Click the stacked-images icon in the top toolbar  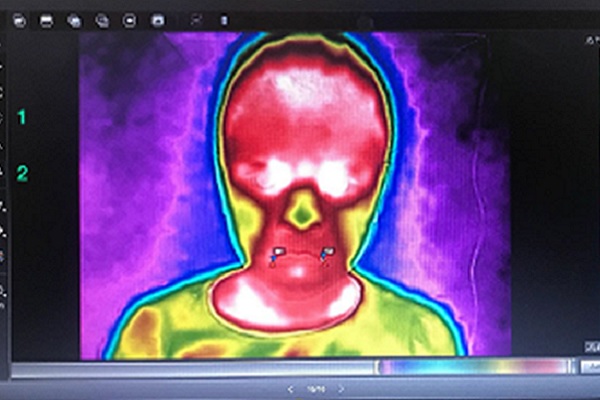click(74, 20)
